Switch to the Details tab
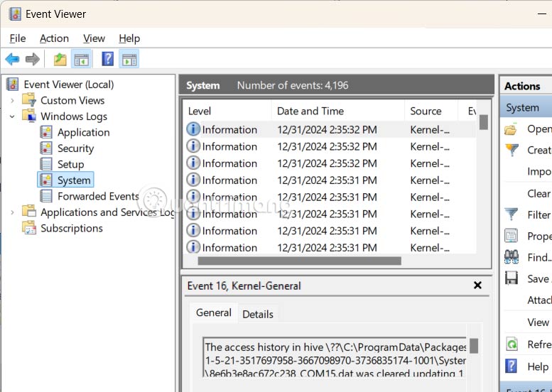This screenshot has height=392, width=552. pos(258,314)
